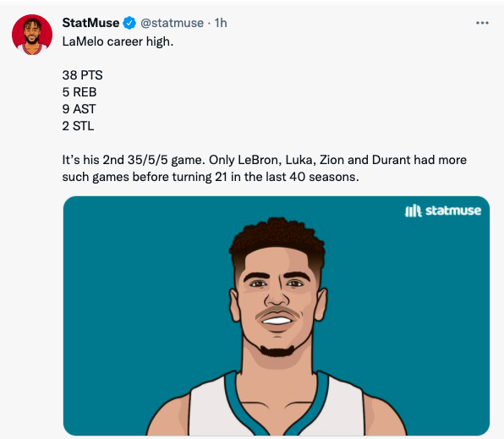The height and width of the screenshot is (439, 504).
Task: Click the blue verified checkmark badge
Action: 129,23
